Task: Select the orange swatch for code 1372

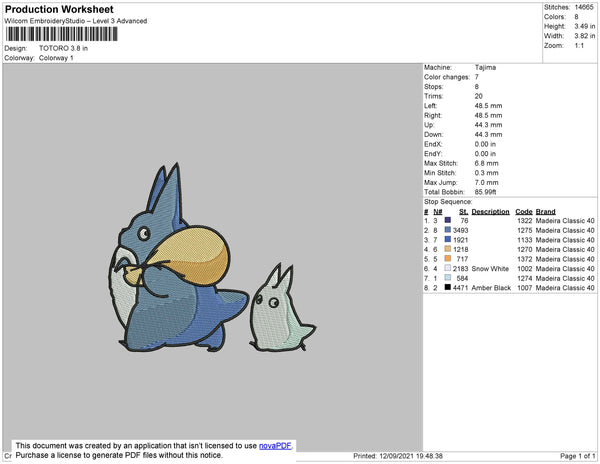Action: [447, 259]
